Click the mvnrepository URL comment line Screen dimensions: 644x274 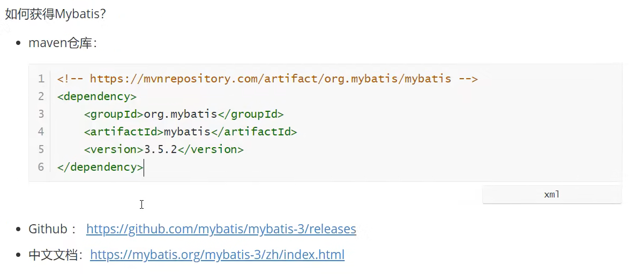point(267,79)
